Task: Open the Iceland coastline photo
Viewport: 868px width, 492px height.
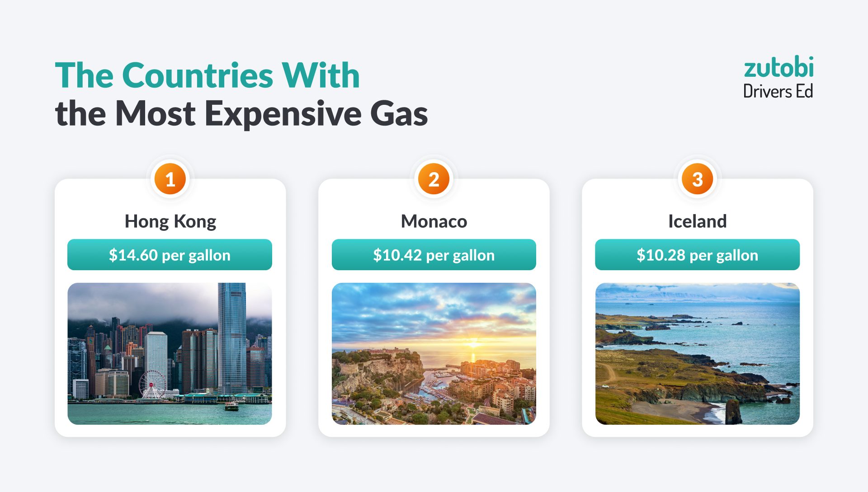Action: coord(697,353)
